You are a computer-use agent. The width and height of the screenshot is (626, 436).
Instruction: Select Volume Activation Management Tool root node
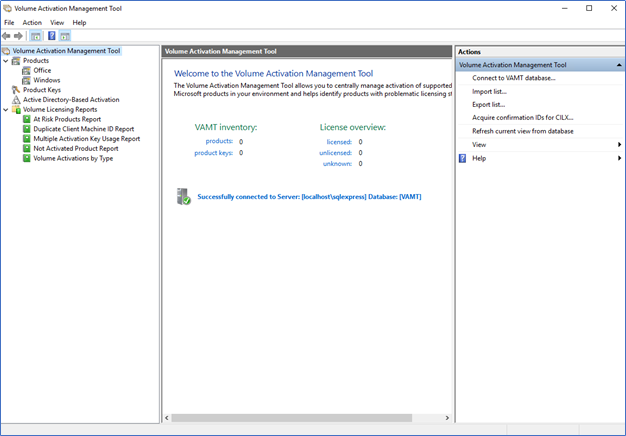click(66, 51)
